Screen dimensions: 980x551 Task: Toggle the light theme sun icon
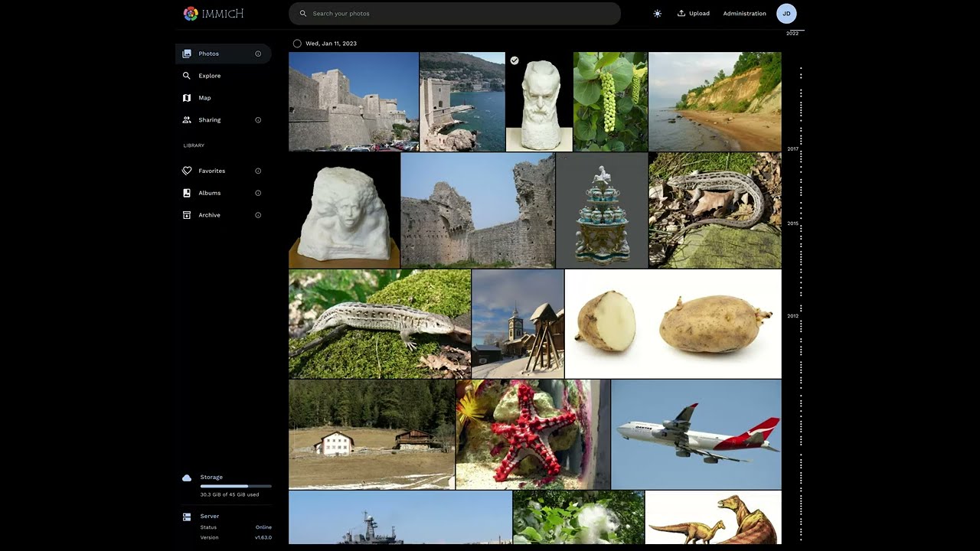(x=657, y=14)
